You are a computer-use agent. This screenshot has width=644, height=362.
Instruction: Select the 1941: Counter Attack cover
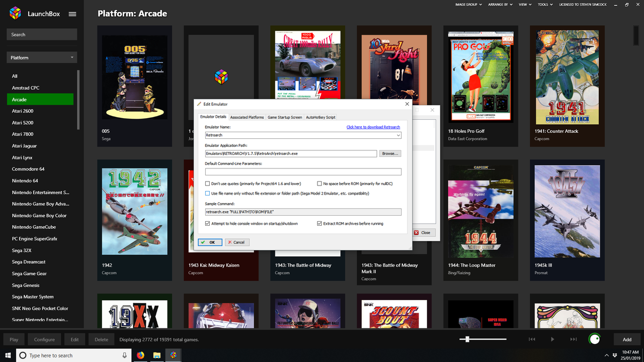(567, 77)
